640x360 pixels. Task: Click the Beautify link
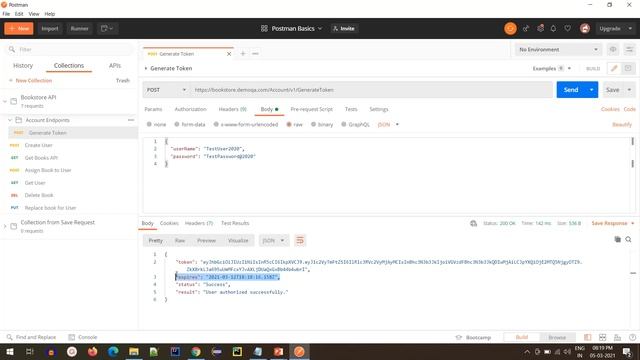click(622, 124)
